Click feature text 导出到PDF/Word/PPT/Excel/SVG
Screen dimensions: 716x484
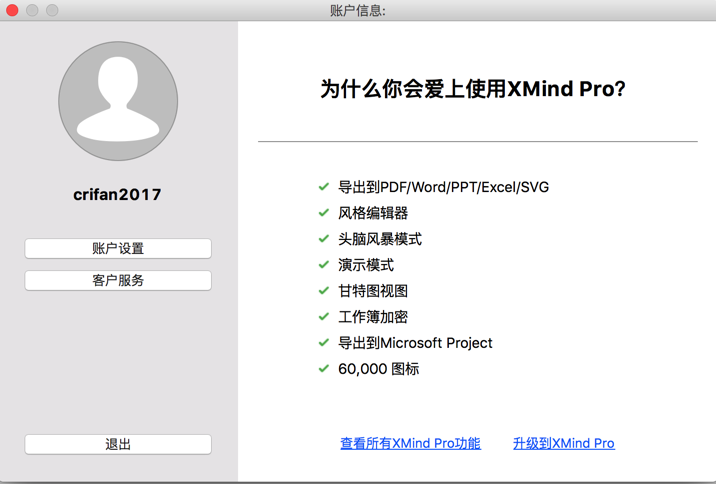coord(443,187)
